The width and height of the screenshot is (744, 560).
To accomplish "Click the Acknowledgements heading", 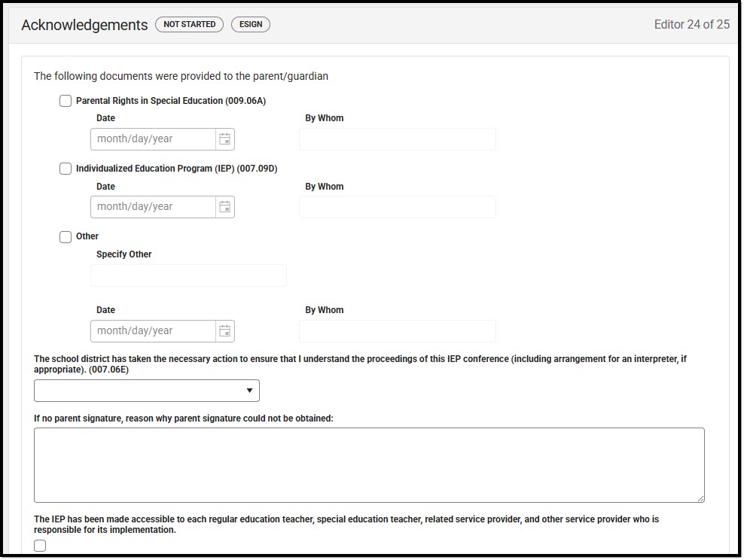I will click(x=84, y=25).
